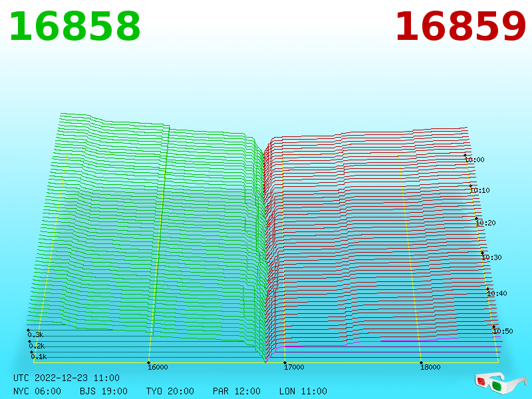Click the 16000 price axis label
This screenshot has height=399, width=532.
coord(158,367)
